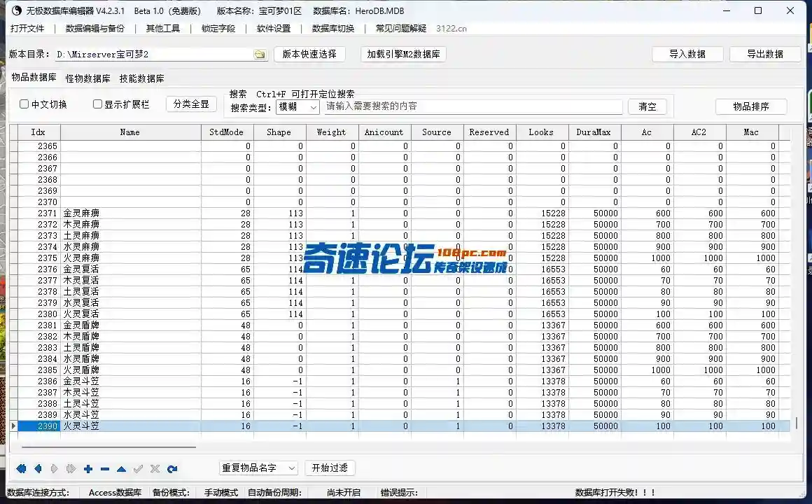Click the 导出数据 button
The image size is (812, 504).
(x=765, y=54)
